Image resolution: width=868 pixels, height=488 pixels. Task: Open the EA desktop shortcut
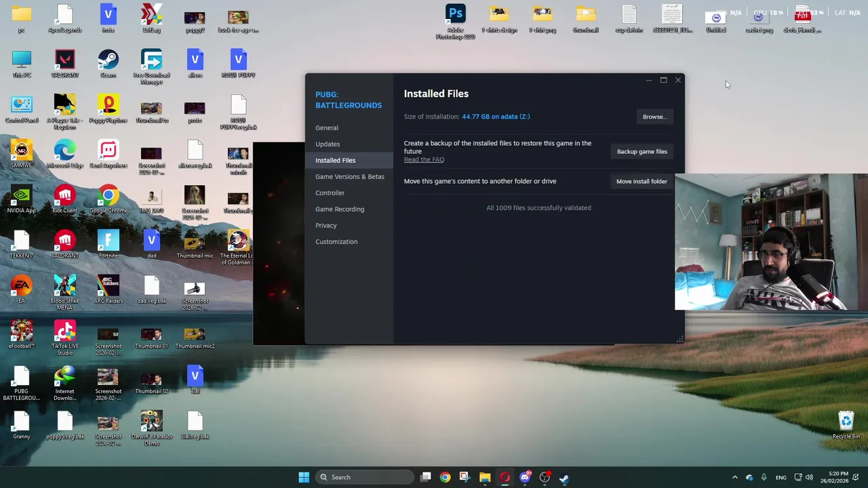(21, 290)
